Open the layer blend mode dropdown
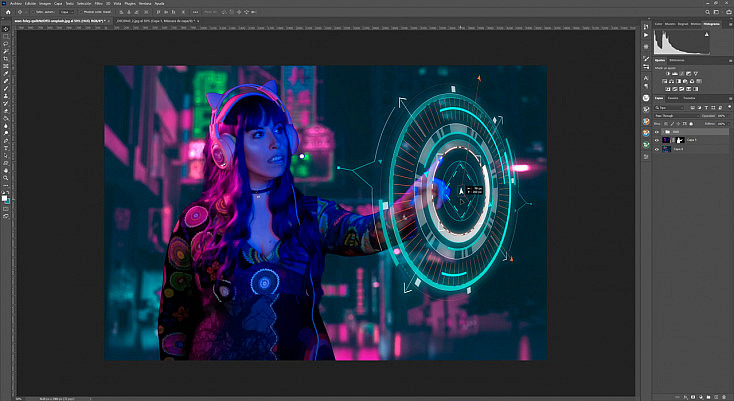 [677, 116]
